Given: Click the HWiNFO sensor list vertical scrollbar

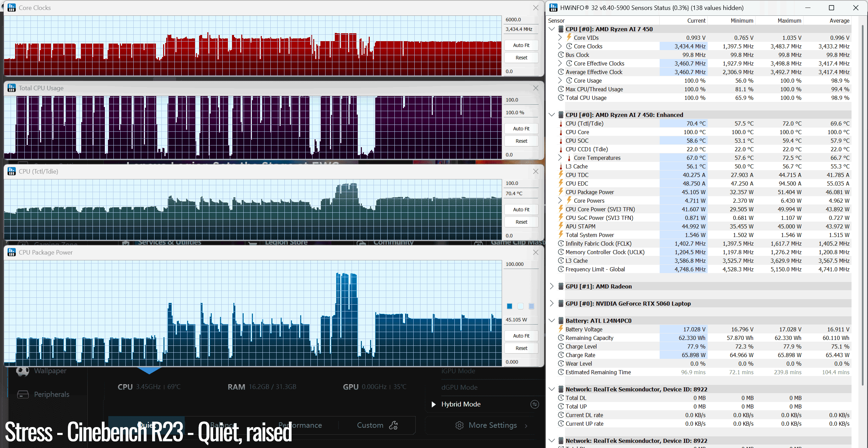Looking at the screenshot, I should pyautogui.click(x=863, y=206).
